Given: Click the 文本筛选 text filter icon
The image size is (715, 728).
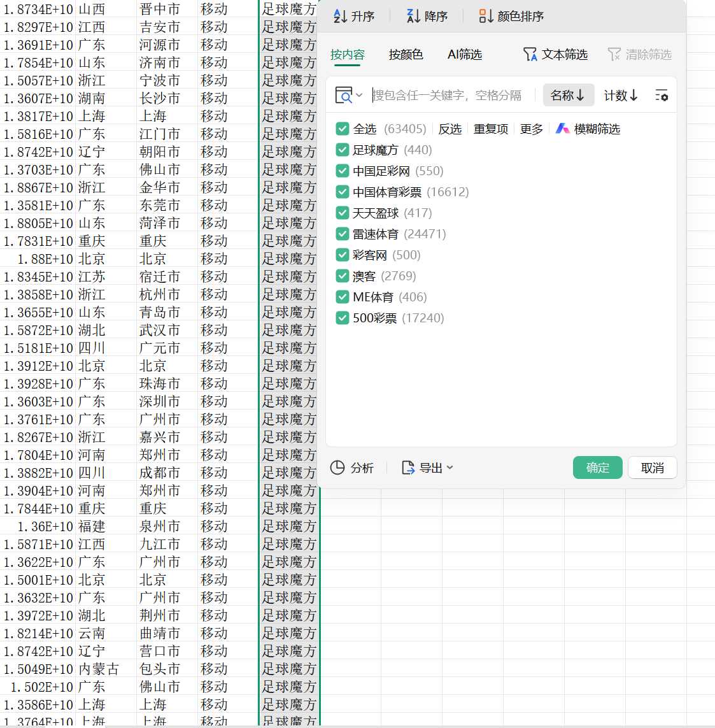Looking at the screenshot, I should 530,54.
